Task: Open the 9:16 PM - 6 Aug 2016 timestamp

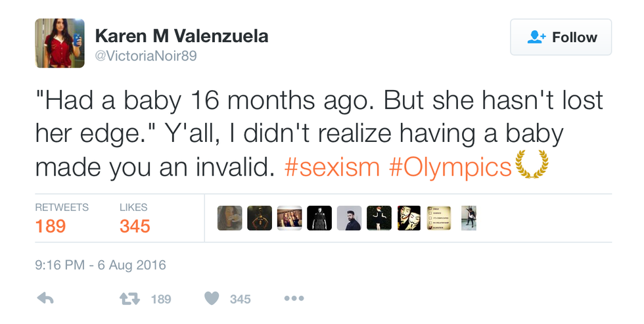Action: (x=101, y=266)
